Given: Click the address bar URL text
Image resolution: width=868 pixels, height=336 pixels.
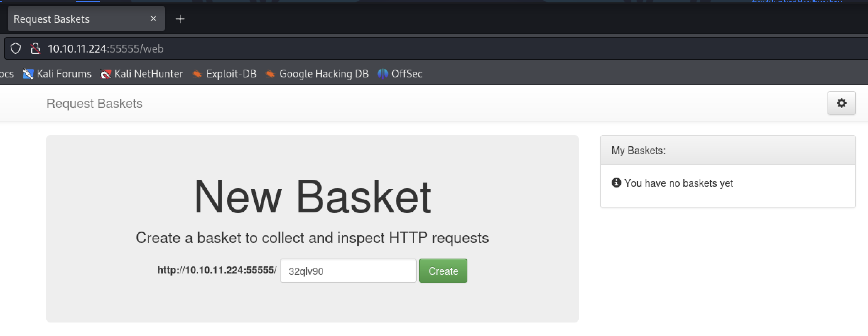Looking at the screenshot, I should click(106, 49).
